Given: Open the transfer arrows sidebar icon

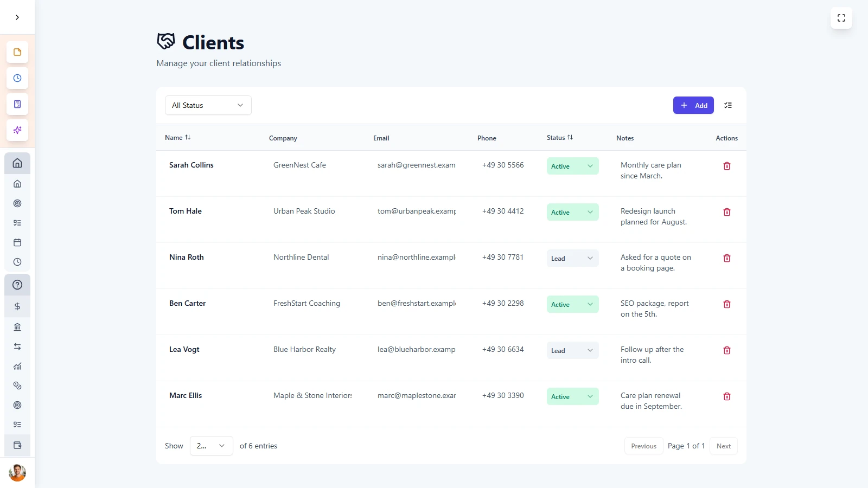Looking at the screenshot, I should (17, 346).
